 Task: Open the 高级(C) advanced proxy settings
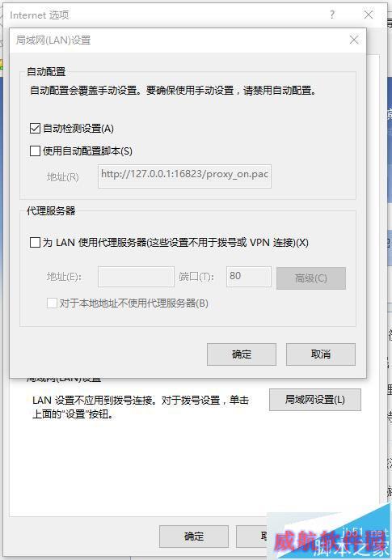[x=311, y=278]
